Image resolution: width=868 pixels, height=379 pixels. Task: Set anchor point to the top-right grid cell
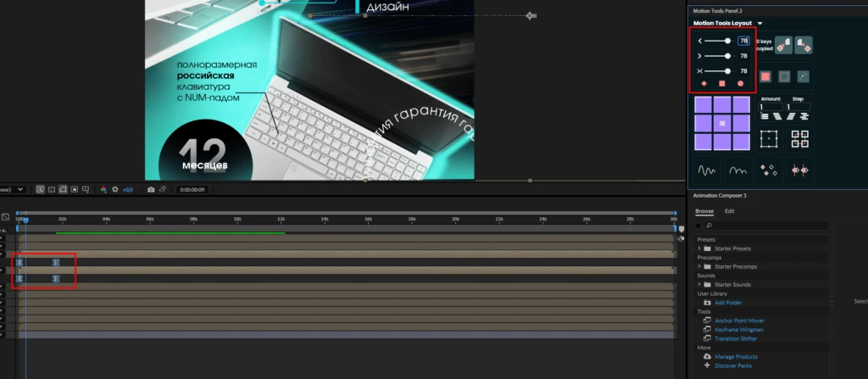point(741,105)
